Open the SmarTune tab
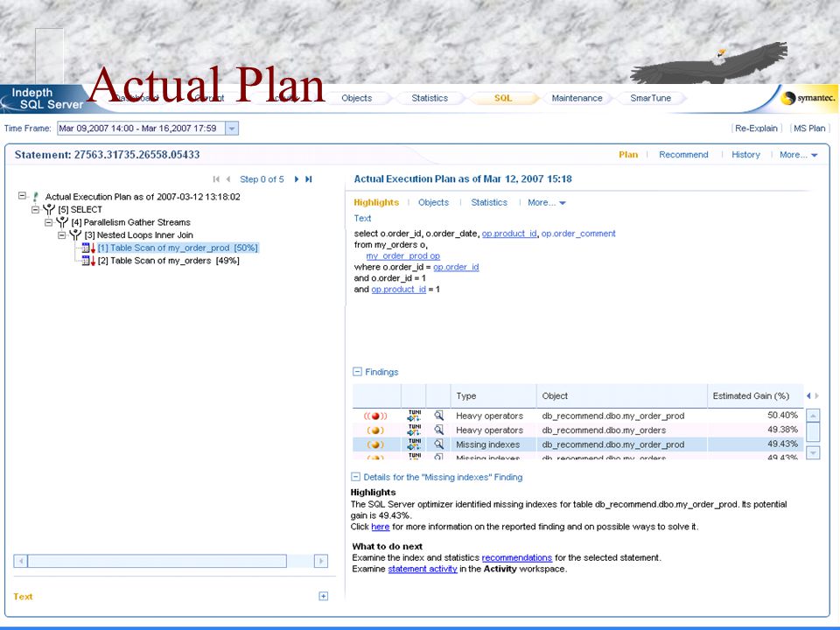The image size is (840, 630). (x=650, y=98)
